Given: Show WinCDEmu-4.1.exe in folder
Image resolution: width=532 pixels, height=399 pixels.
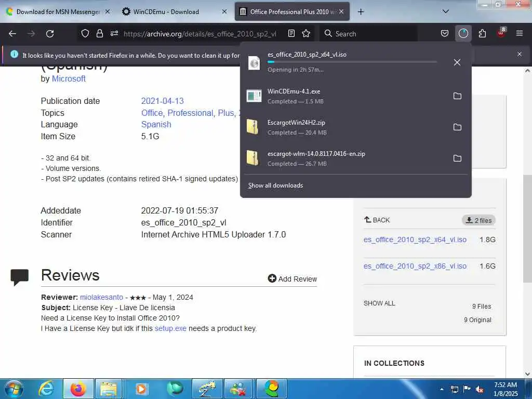Looking at the screenshot, I should [457, 96].
